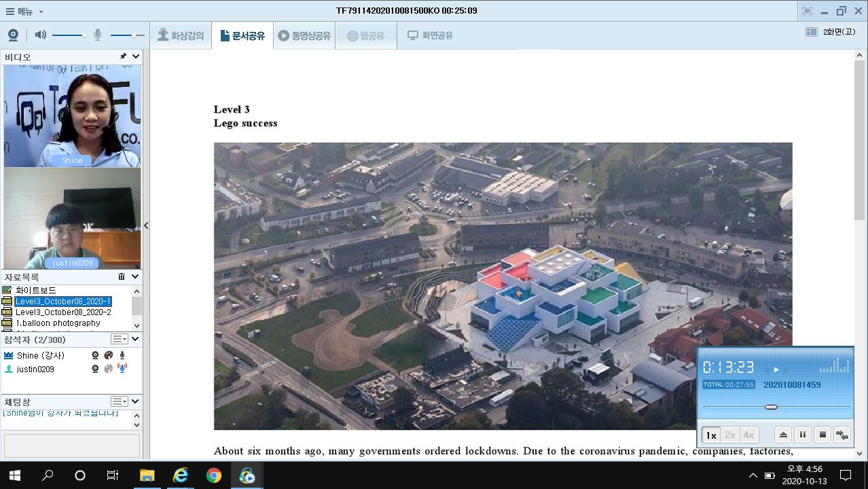This screenshot has width=868, height=489.
Task: Toggle justin0209's drawing palette permission
Action: point(109,369)
